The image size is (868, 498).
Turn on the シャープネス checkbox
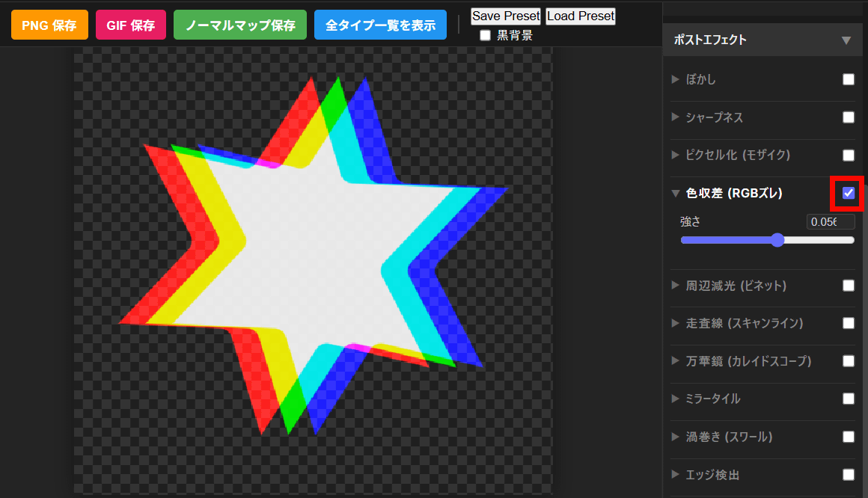point(848,117)
